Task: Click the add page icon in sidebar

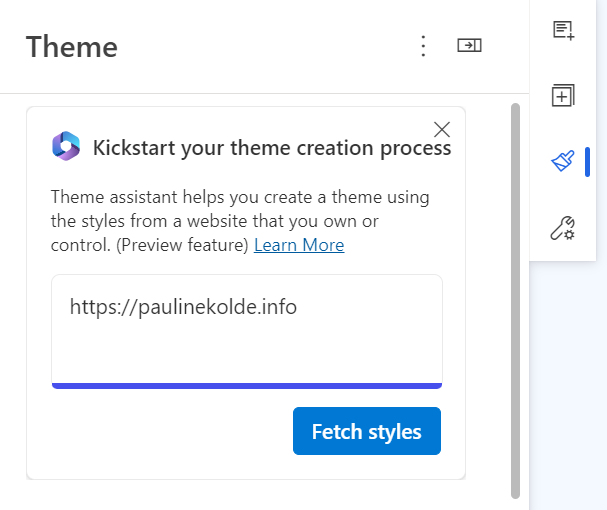Action: pos(563,31)
